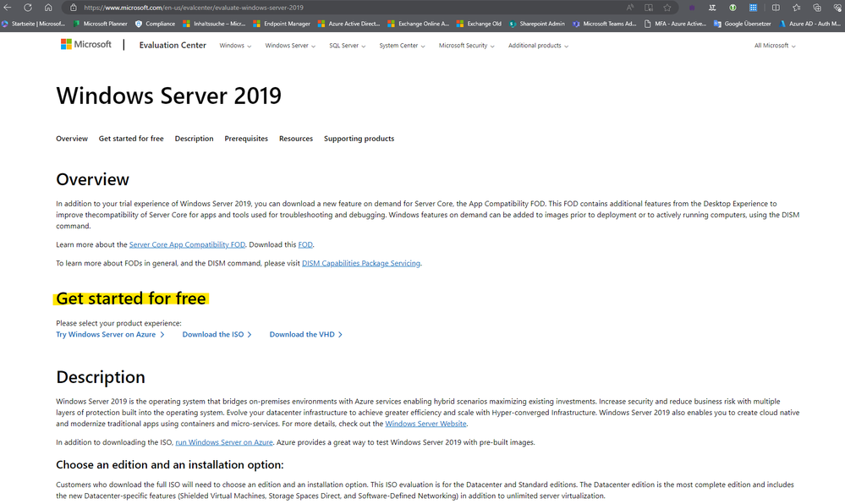845x504 pixels.
Task: Click the Read aloud icon in address bar
Action: tap(630, 8)
